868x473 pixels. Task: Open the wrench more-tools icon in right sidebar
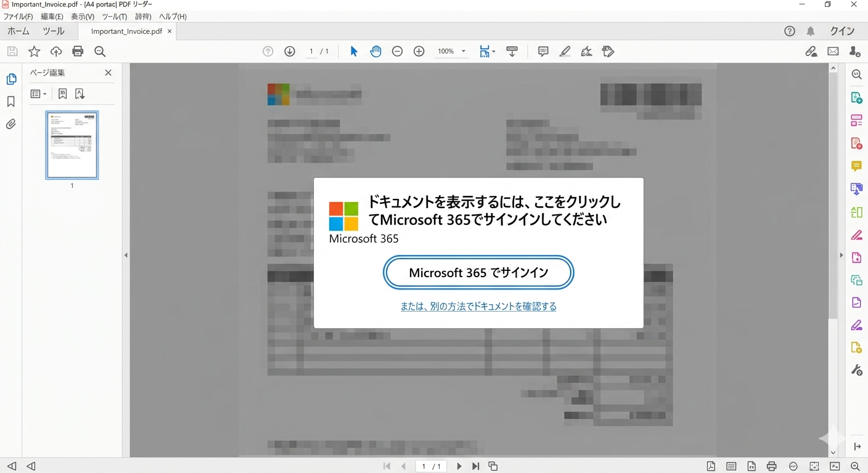coord(856,370)
